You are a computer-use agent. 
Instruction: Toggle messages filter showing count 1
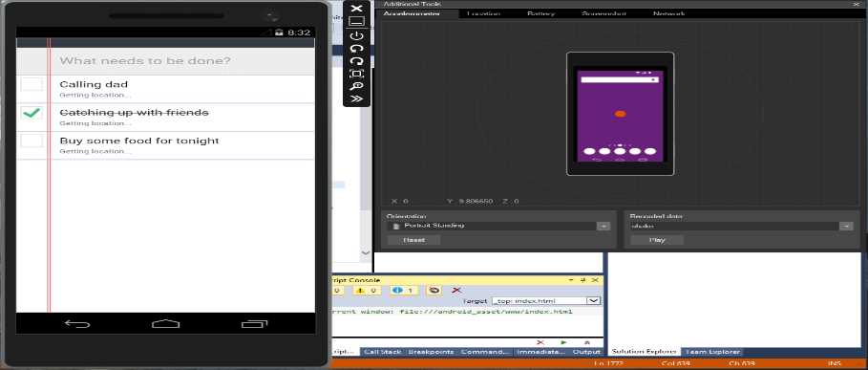pos(403,291)
